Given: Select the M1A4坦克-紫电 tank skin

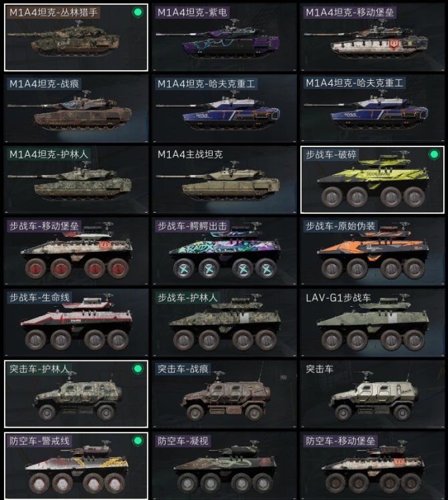Looking at the screenshot, I should pos(224,37).
